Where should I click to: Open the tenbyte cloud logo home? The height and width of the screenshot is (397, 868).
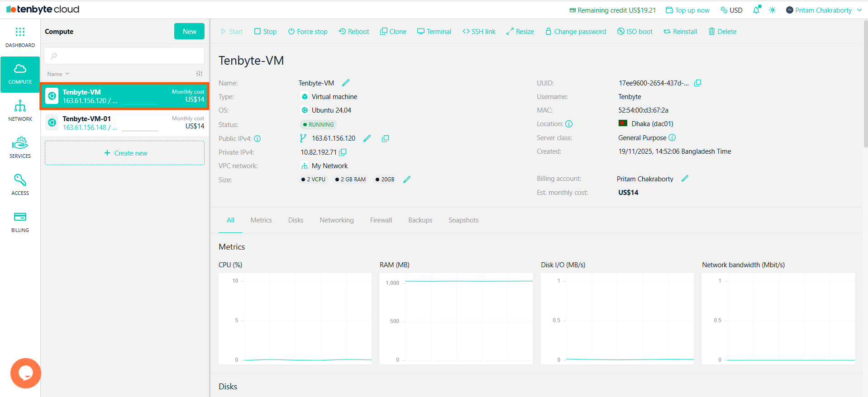pos(43,9)
